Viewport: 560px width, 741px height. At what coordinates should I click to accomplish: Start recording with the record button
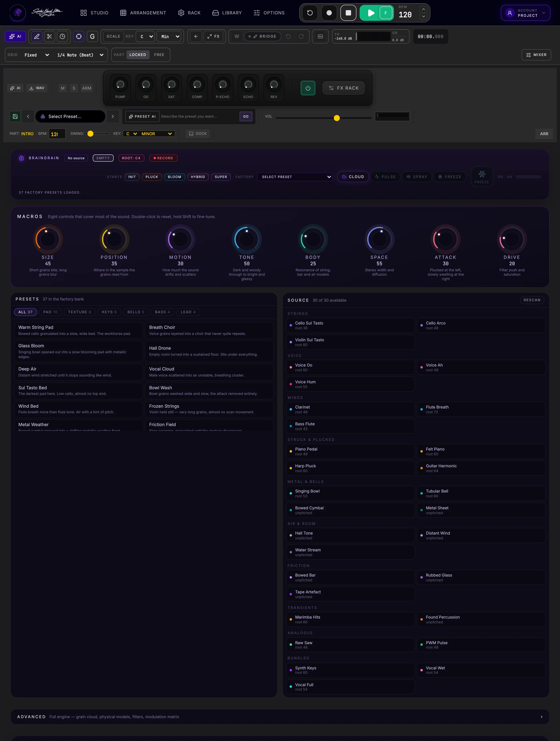(329, 13)
